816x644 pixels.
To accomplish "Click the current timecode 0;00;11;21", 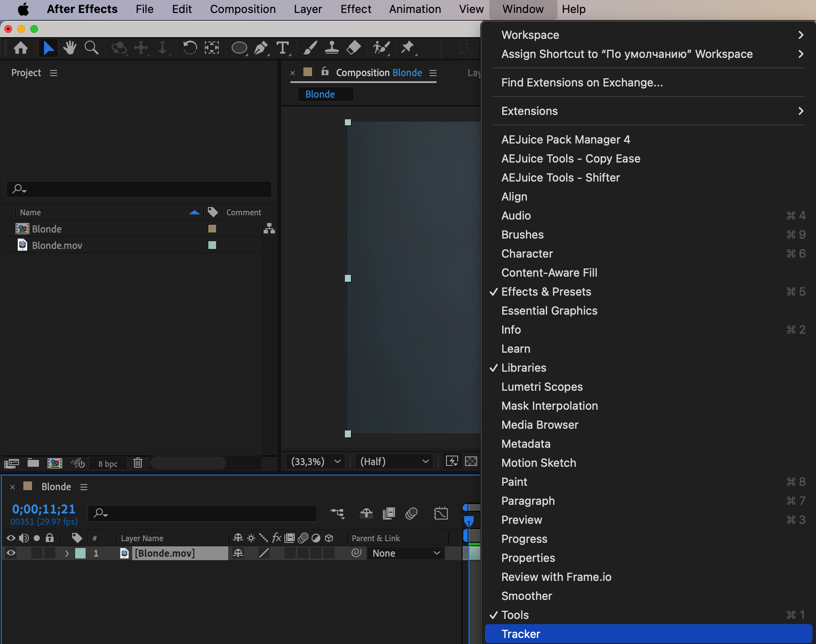I will click(x=44, y=509).
